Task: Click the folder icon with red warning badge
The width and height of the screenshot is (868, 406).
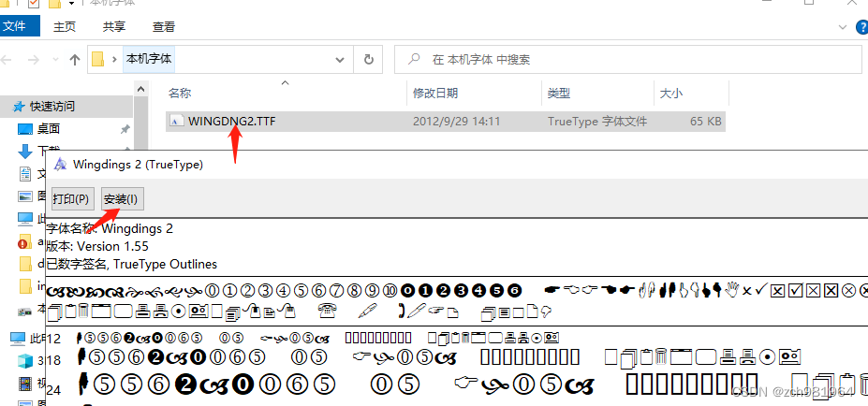Action: pyautogui.click(x=25, y=241)
